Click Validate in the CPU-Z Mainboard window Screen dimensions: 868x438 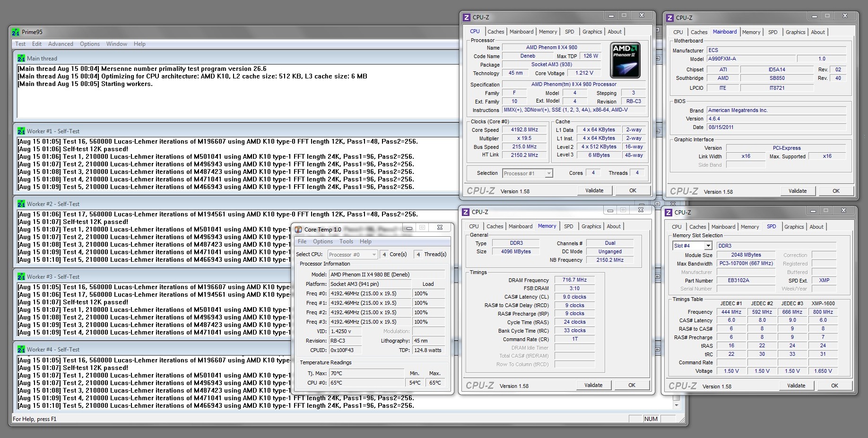[x=798, y=191]
